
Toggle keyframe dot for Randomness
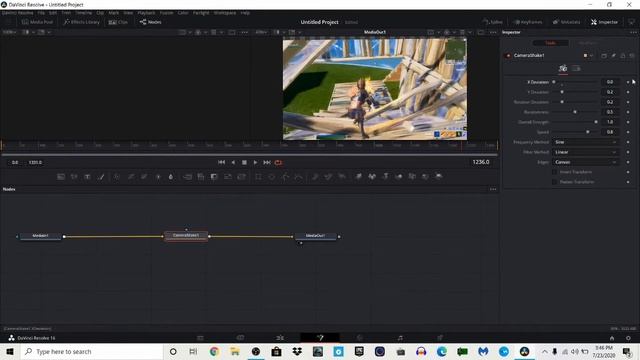click(628, 112)
